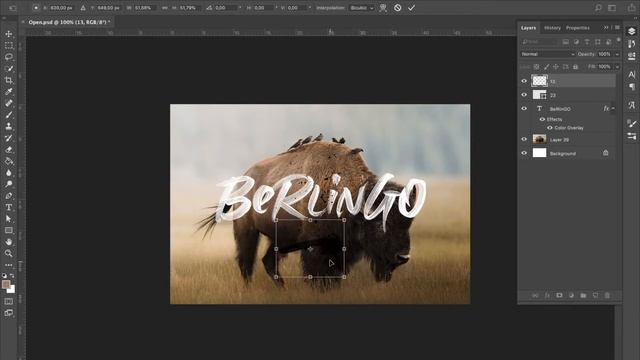
Task: Open the Interpolation Bicubic dropdown
Action: [362, 8]
